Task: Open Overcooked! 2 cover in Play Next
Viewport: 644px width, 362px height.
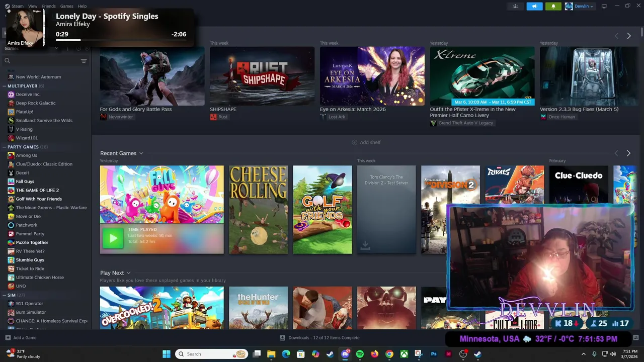Action: 162,308
